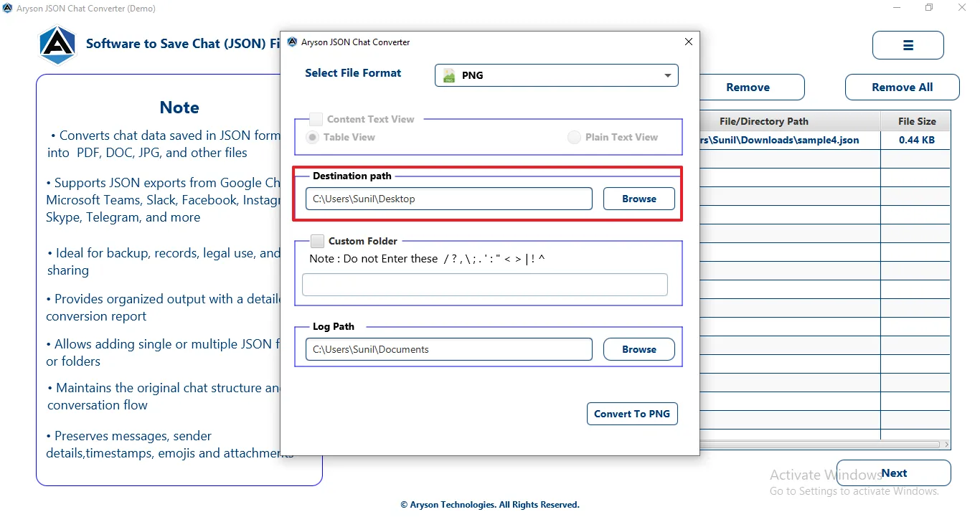
Task: Click the app icon in the main window title bar
Action: [x=7, y=9]
